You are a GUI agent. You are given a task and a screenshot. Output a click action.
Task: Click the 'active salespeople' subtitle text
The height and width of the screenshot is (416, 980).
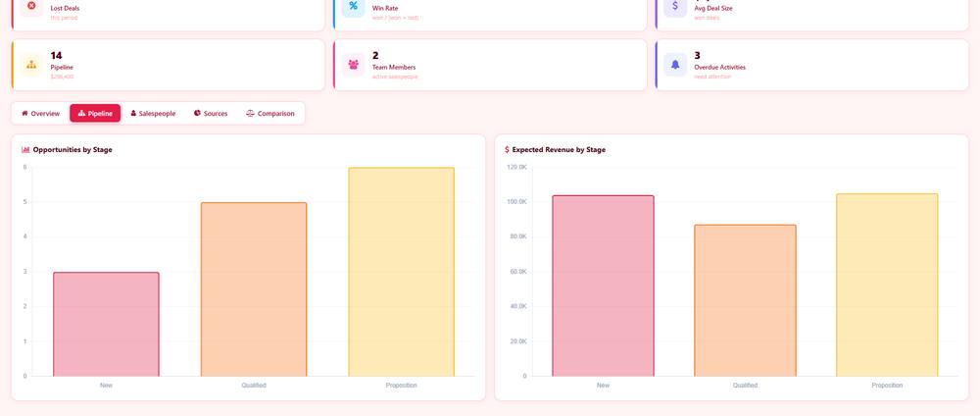(x=395, y=77)
